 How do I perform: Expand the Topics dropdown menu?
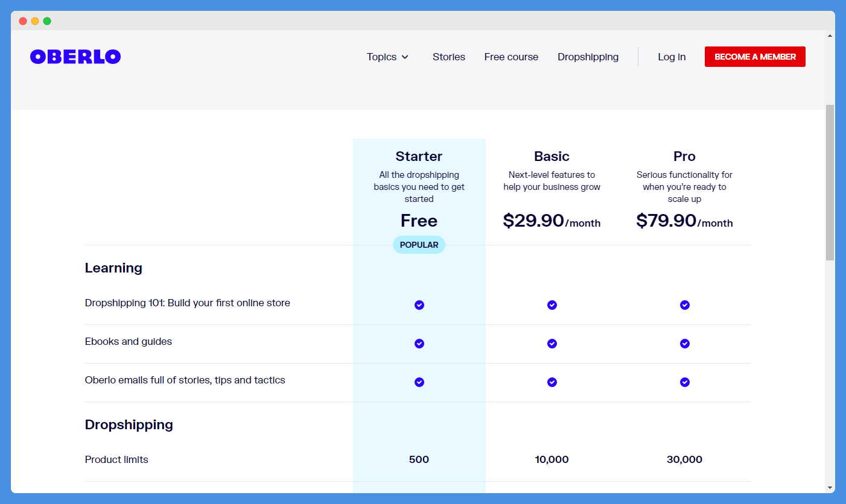click(387, 57)
